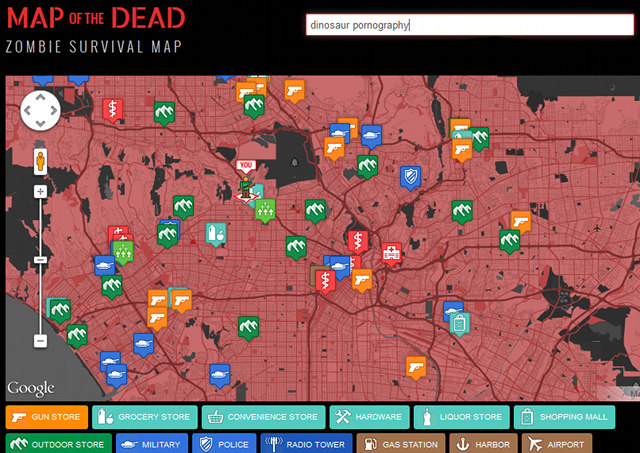Toggle the Gun Store legend filter
This screenshot has height=453, width=640.
[47, 417]
